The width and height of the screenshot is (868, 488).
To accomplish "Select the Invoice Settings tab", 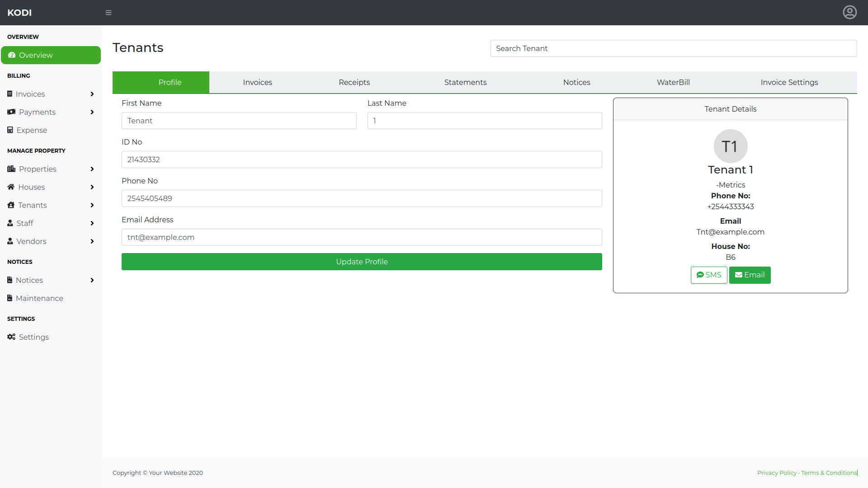I will tap(789, 82).
